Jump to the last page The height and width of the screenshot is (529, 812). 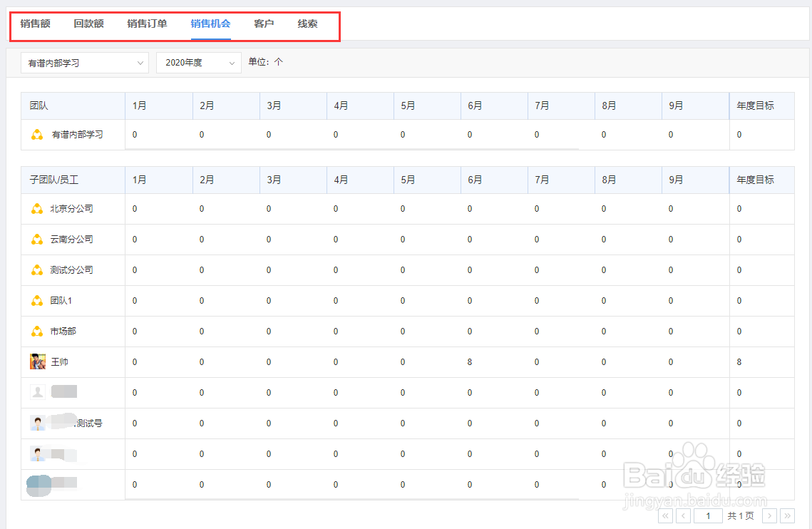pos(788,515)
